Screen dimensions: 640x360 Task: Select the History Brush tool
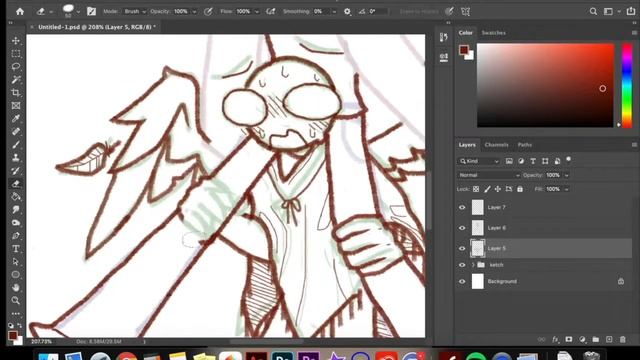coord(16,171)
